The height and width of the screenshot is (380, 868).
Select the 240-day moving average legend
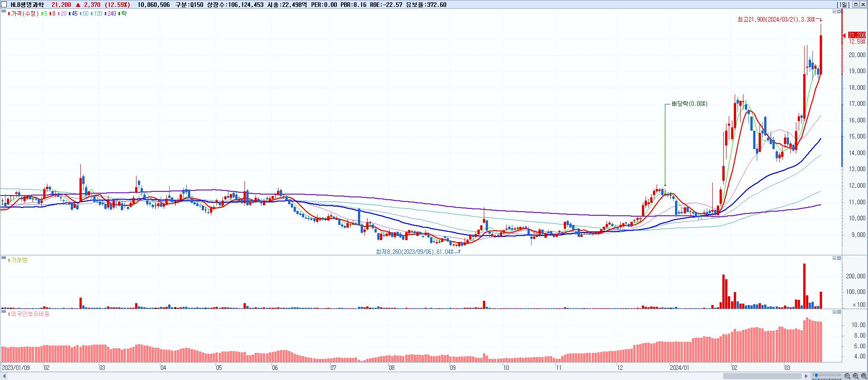111,14
